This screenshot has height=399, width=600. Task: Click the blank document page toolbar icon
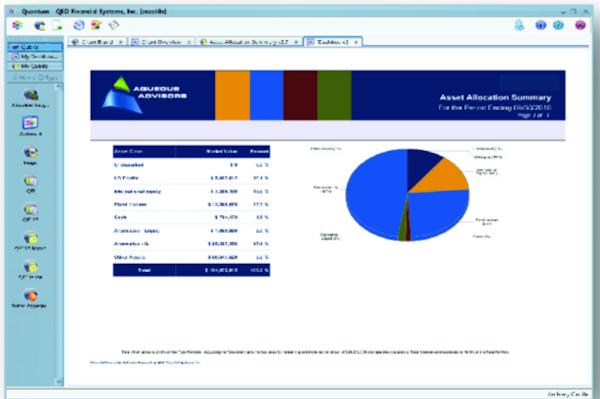point(57,26)
